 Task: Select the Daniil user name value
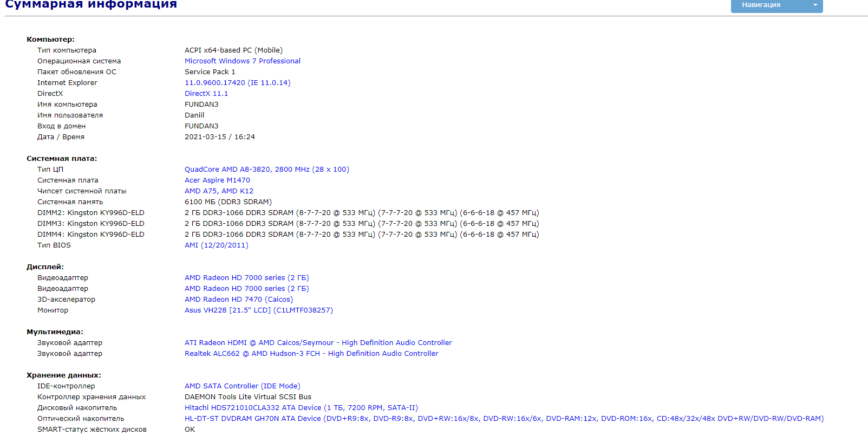tap(194, 115)
